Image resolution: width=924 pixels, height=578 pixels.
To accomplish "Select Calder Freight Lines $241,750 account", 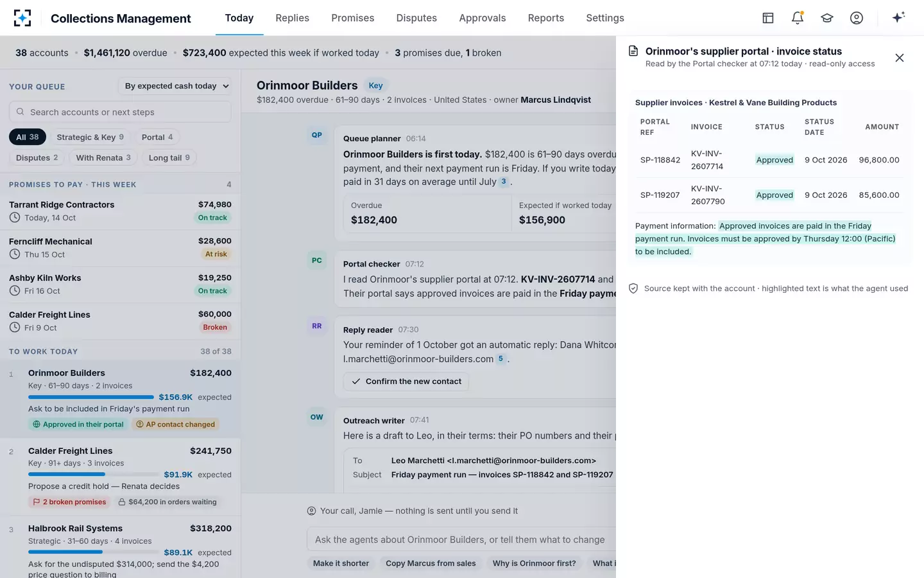I will click(120, 477).
